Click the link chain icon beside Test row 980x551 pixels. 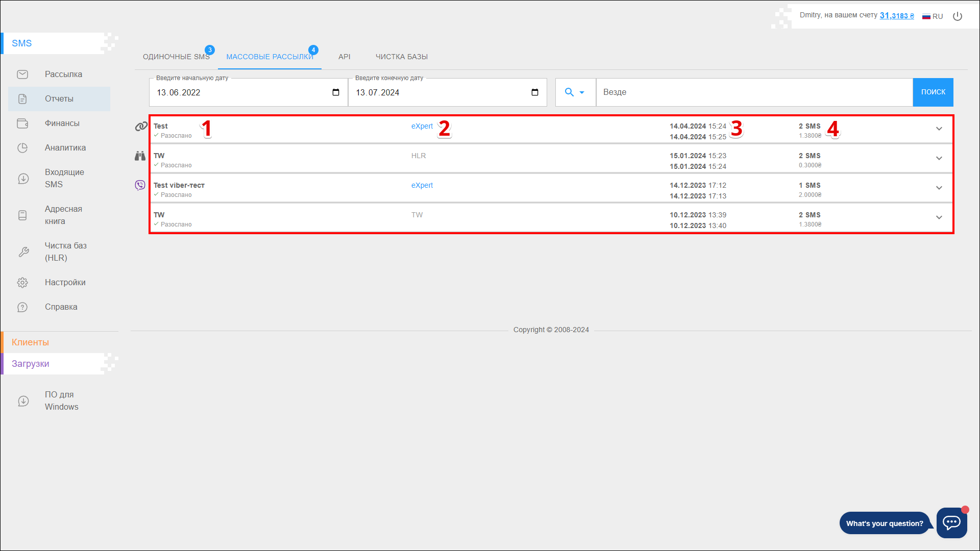click(x=141, y=127)
